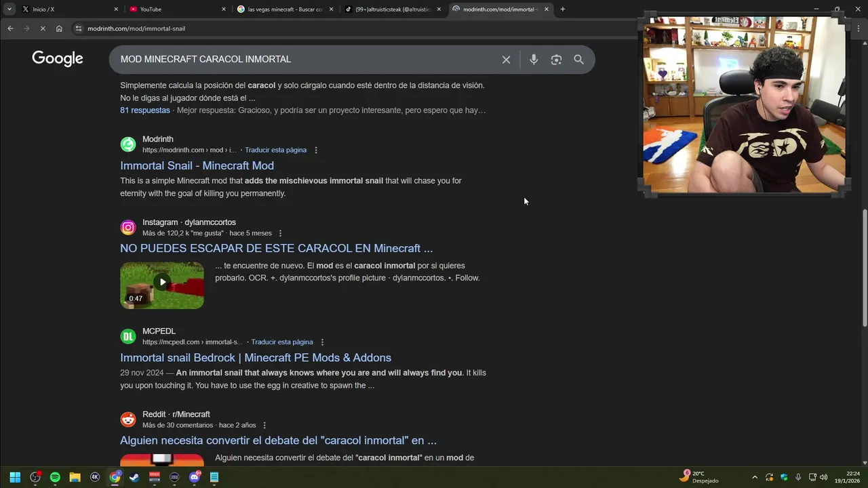The image size is (868, 488).
Task: Open Immortal snail Bedrock MCPEDL link
Action: coord(256,357)
